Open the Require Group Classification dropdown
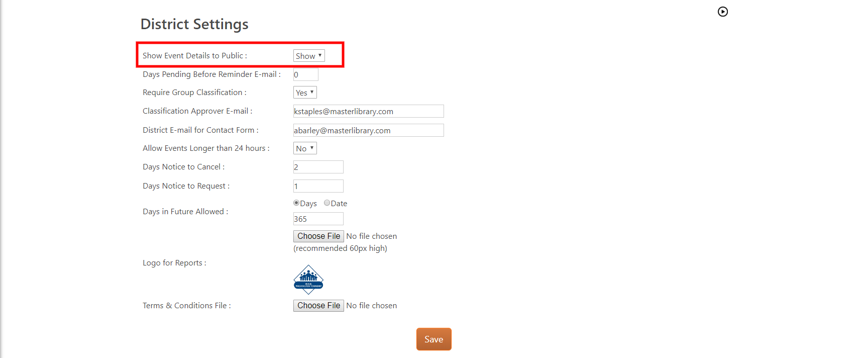 point(305,93)
